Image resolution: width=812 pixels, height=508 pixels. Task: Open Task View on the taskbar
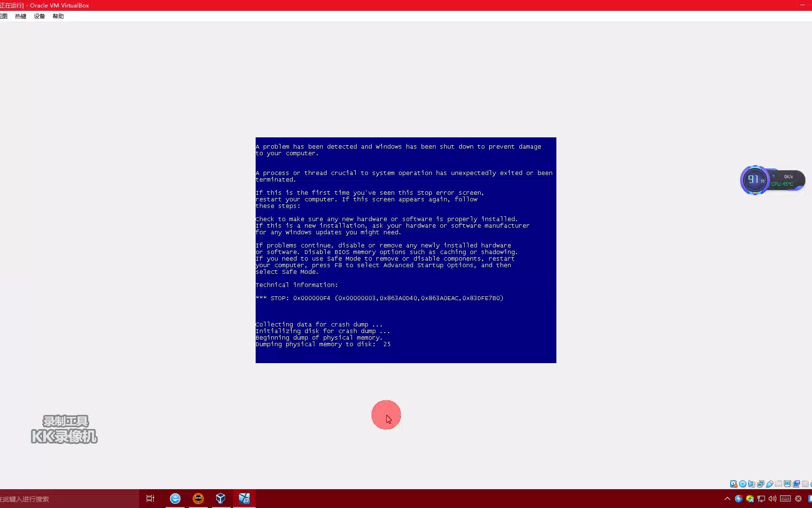[x=150, y=499]
